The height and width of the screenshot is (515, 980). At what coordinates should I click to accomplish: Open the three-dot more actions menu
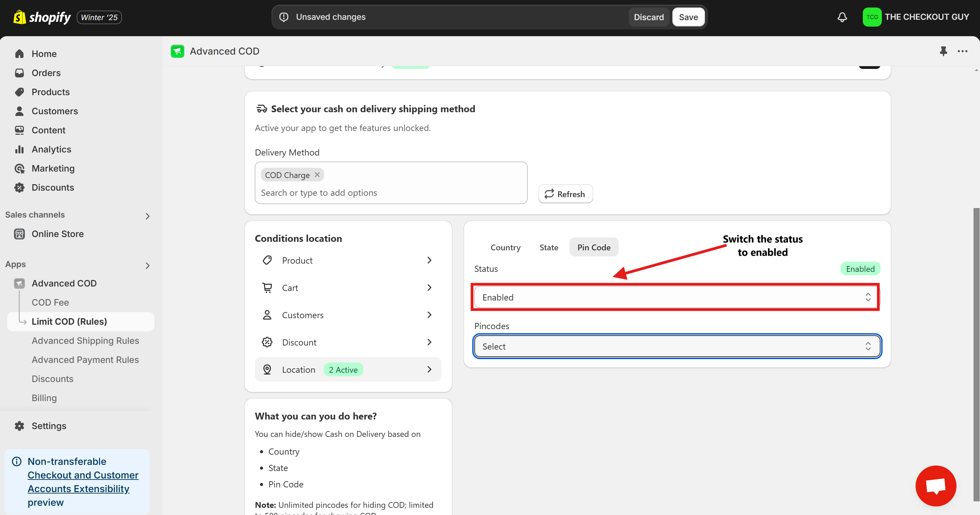point(962,51)
